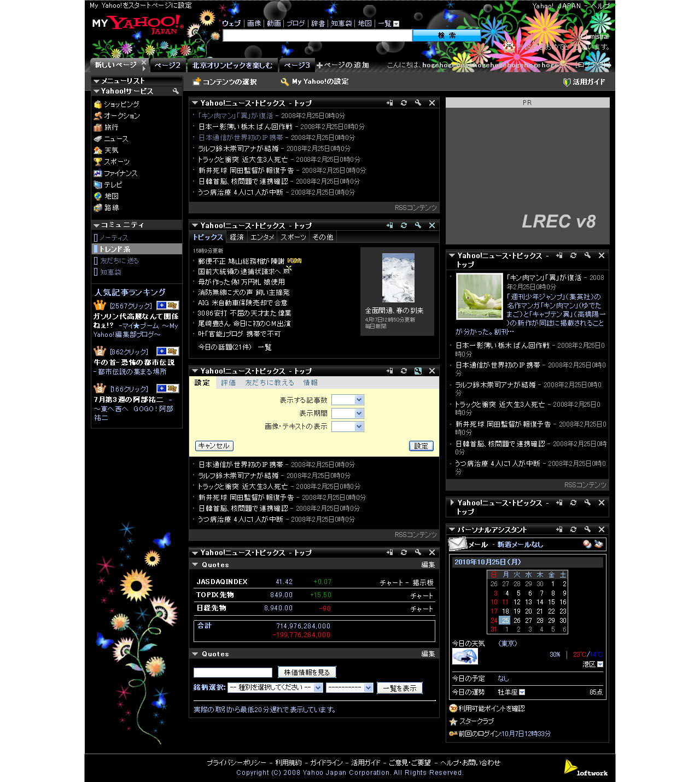Image resolution: width=700 pixels, height=782 pixels.
Task: Refresh the パーソナルアシスタント widget
Action: coord(573,529)
